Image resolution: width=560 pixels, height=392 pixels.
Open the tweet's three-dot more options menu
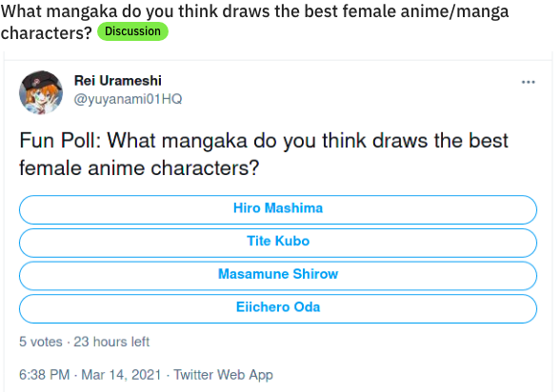[528, 82]
